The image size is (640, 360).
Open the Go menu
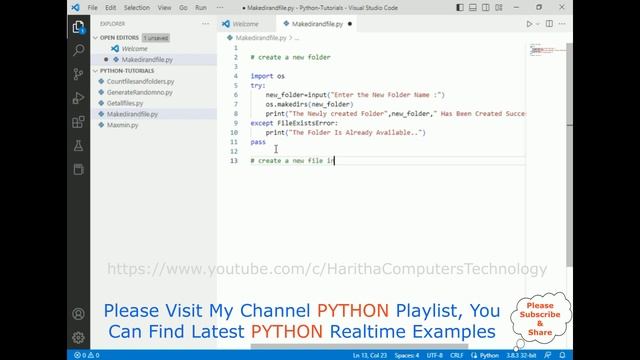point(183,7)
